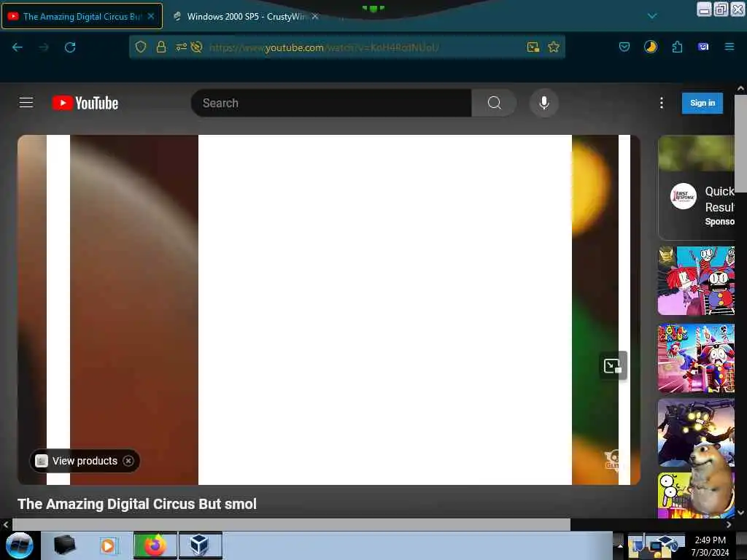Screen dimensions: 747x560
Task: Click the taskbar clock showing 2:49 PM
Action: click(x=710, y=546)
